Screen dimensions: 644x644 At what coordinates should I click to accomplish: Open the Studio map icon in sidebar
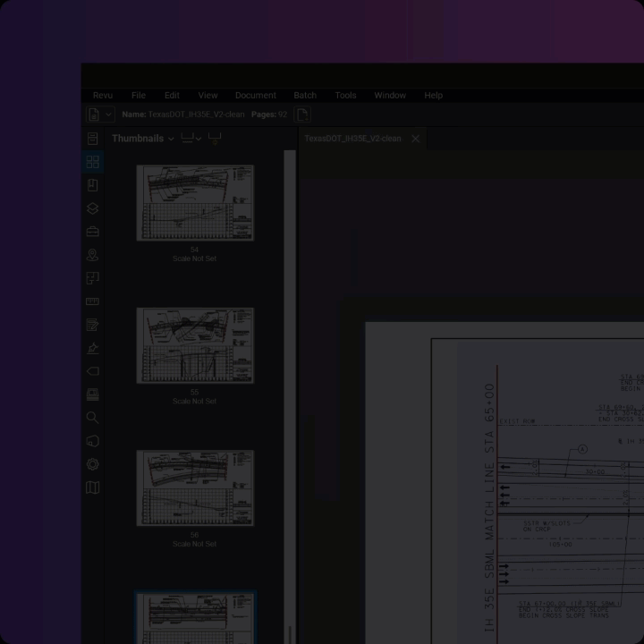click(x=93, y=487)
